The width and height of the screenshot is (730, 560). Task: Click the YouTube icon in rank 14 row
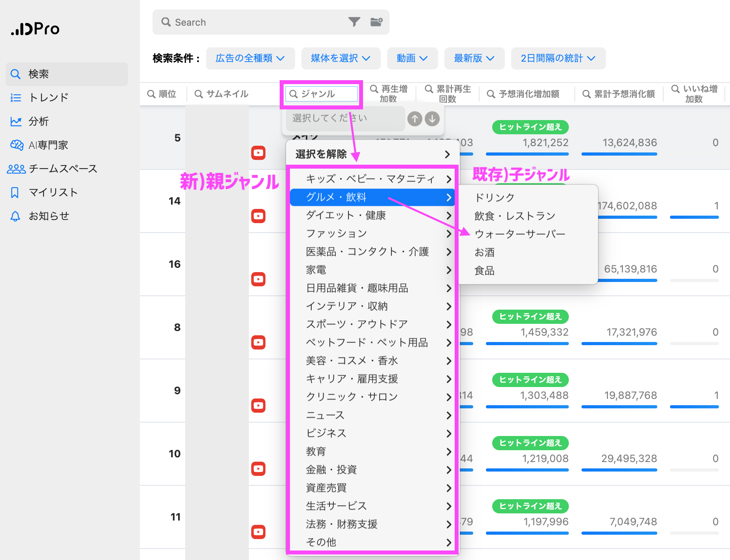258,216
